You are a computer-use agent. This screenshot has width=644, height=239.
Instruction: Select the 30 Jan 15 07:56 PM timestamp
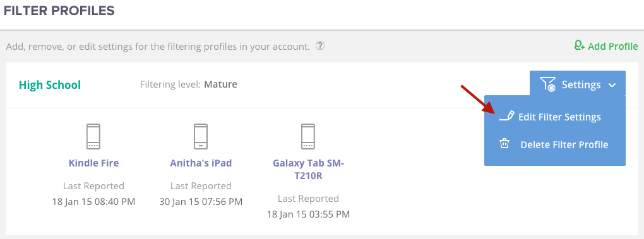tap(201, 202)
